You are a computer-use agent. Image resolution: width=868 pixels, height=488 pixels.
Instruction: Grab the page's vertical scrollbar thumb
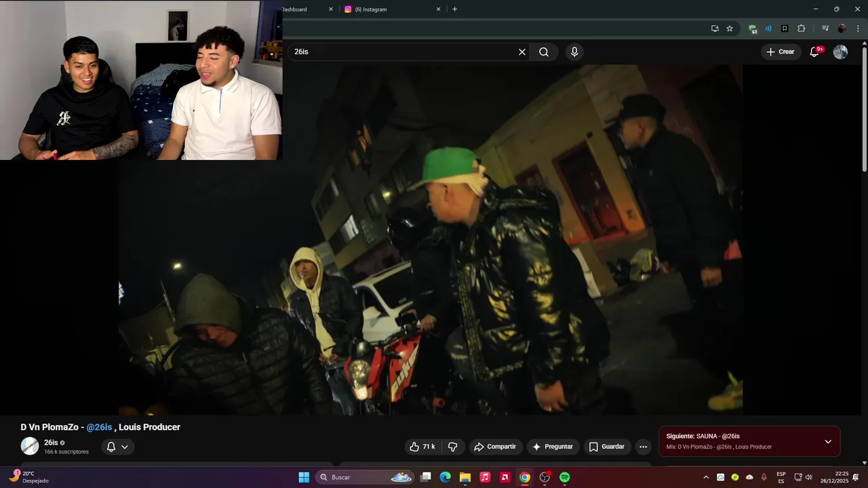point(864,108)
